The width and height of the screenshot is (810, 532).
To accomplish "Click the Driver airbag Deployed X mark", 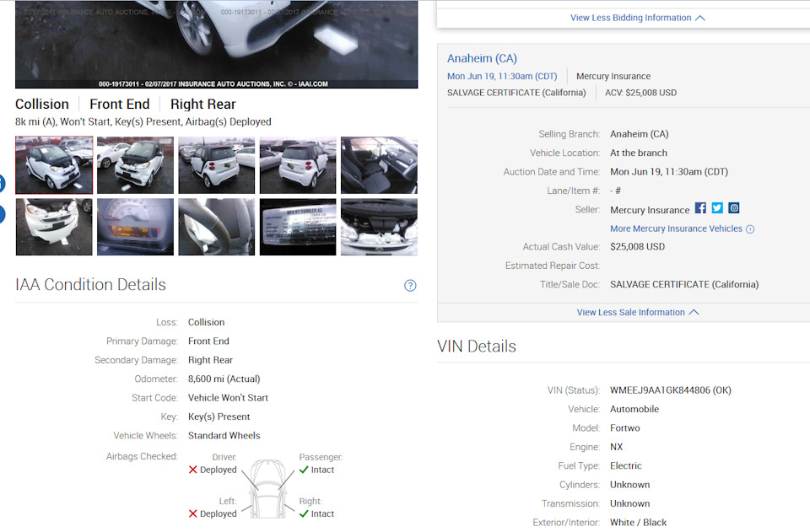I will click(192, 470).
